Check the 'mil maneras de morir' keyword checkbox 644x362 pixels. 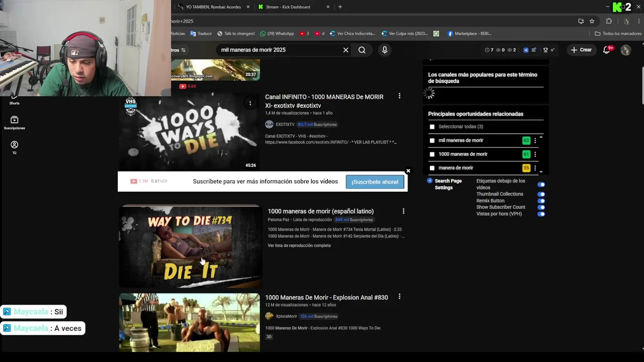click(432, 140)
